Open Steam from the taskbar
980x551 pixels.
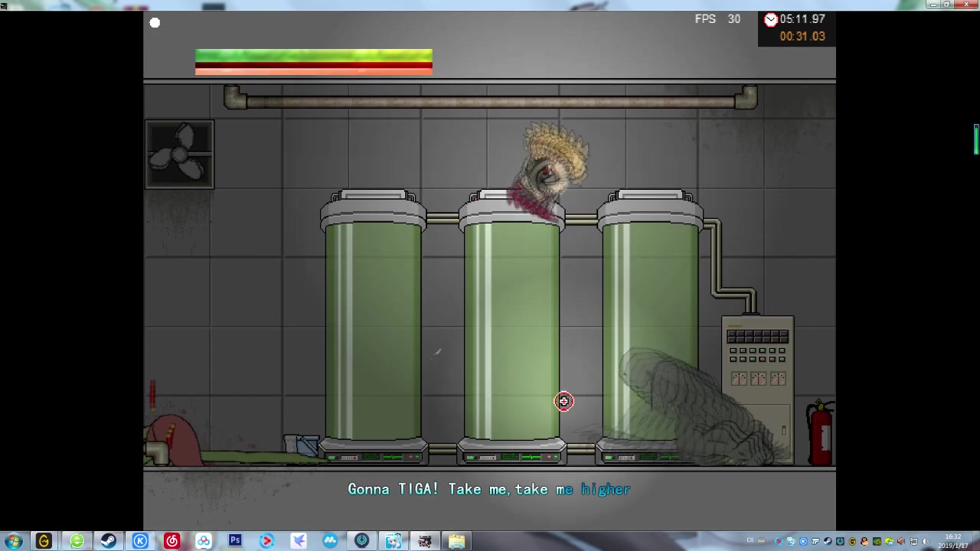pos(108,541)
